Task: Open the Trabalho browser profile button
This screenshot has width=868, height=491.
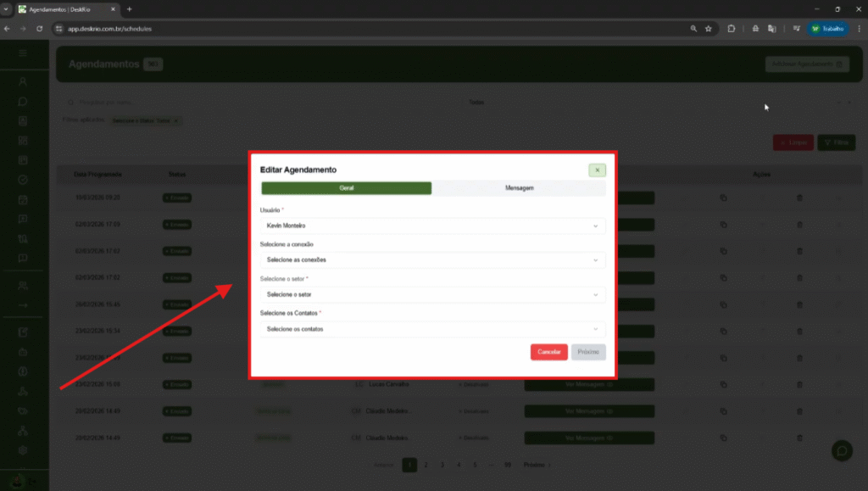Action: coord(827,29)
